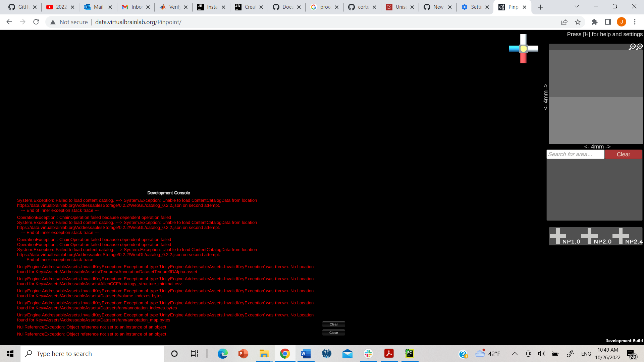Click the red Clear button next to area search
Screen dimensions: 644x362
[623, 154]
